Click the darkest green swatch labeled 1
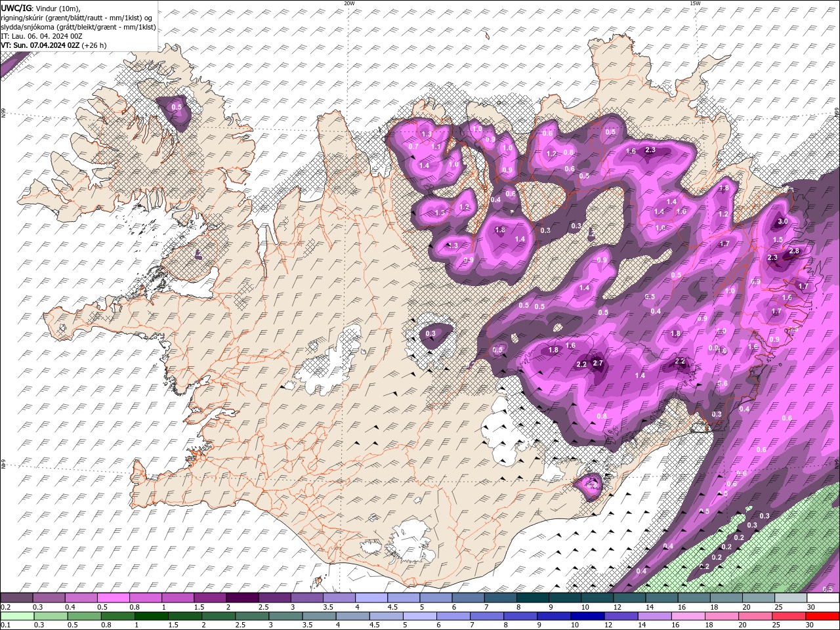This screenshot has width=840, height=630. (x=151, y=616)
